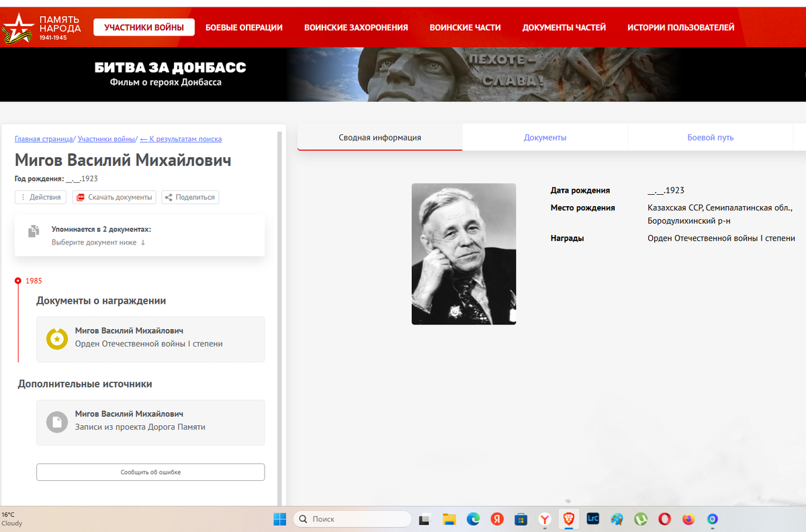
Task: Open Орден Отечественной войны I степени document card
Action: click(150, 339)
